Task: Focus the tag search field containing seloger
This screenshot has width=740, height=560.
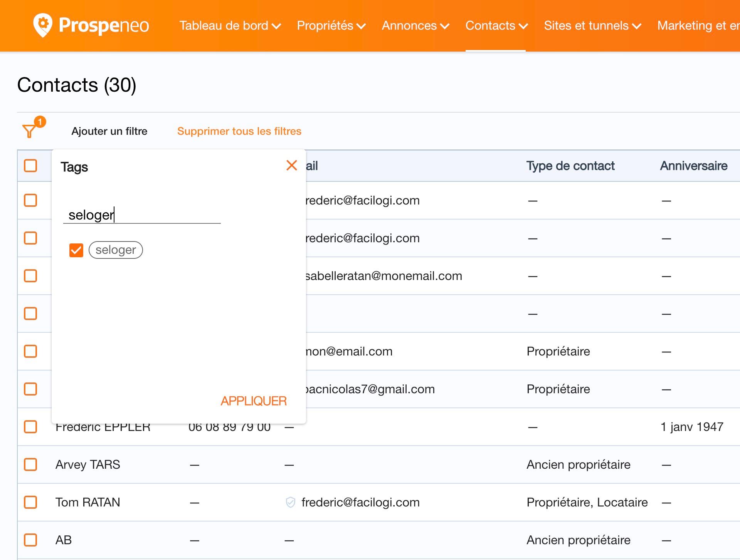Action: 142,215
